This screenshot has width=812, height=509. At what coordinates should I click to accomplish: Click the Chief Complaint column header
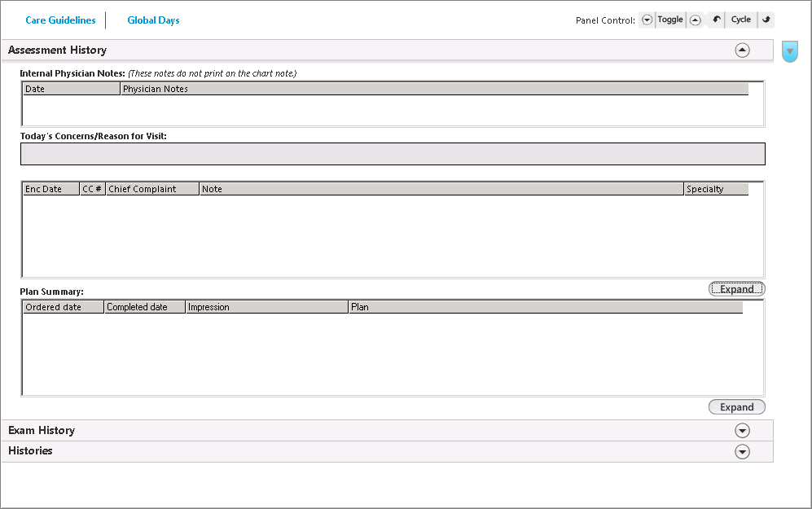(x=153, y=189)
